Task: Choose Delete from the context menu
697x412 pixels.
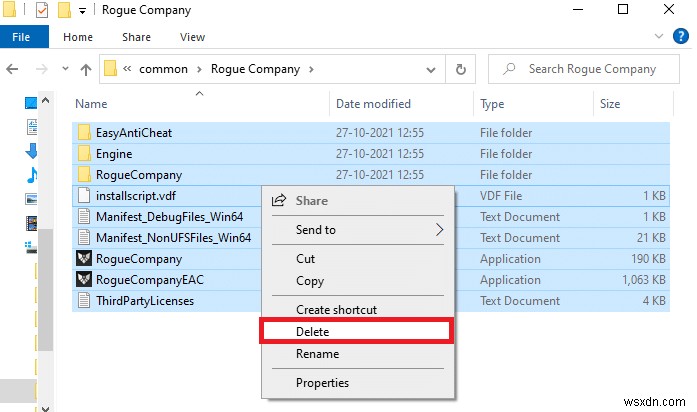Action: [x=313, y=331]
